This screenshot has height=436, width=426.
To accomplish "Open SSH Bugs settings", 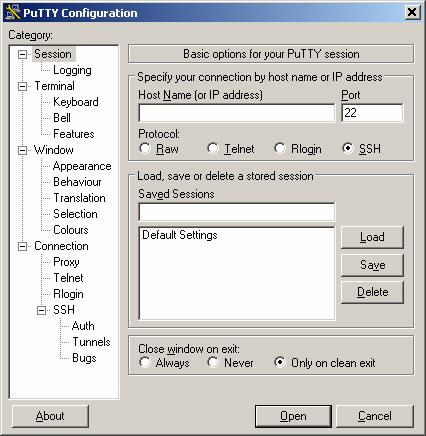I will click(84, 358).
